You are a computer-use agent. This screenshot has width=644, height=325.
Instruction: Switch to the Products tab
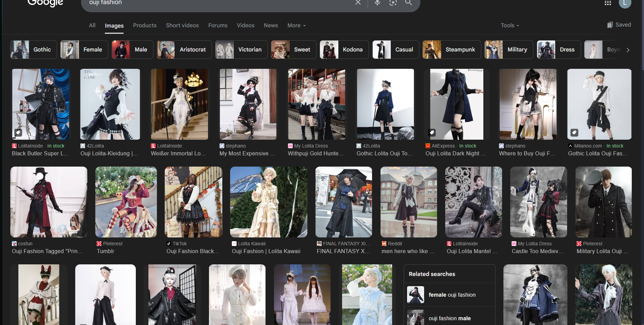point(145,25)
